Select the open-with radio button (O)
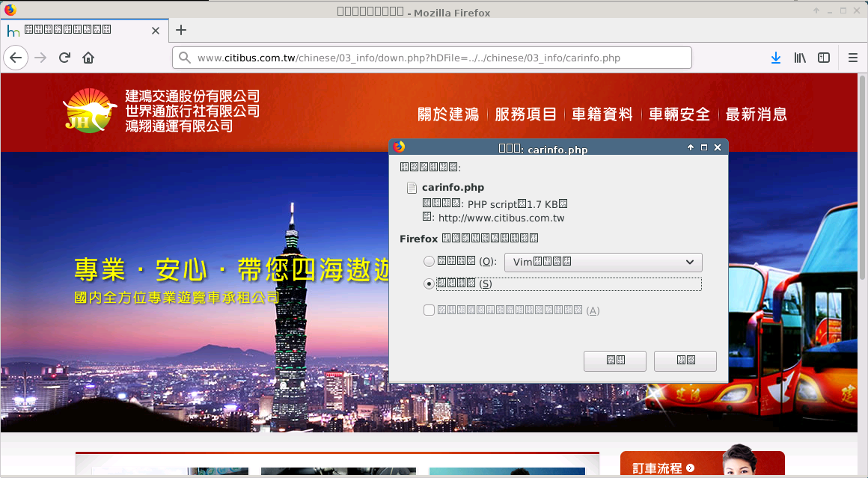The height and width of the screenshot is (478, 868). [429, 261]
